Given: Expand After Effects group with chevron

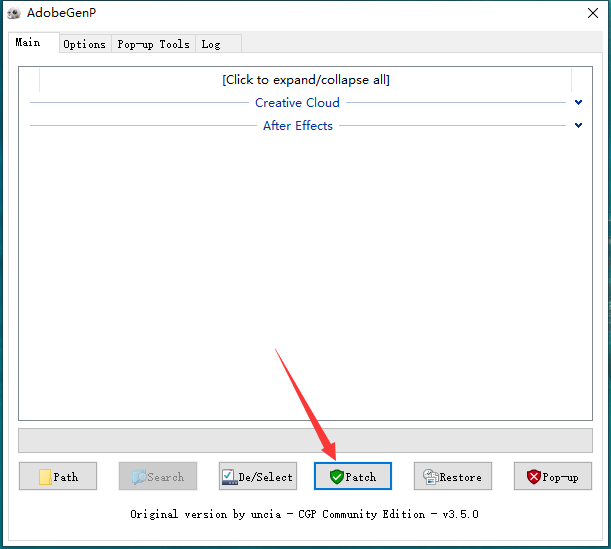Looking at the screenshot, I should (578, 125).
